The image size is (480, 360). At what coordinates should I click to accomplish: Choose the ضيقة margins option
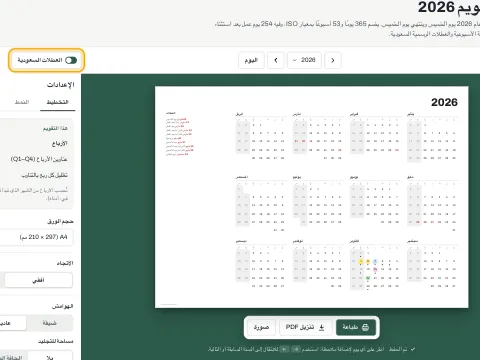point(50,323)
